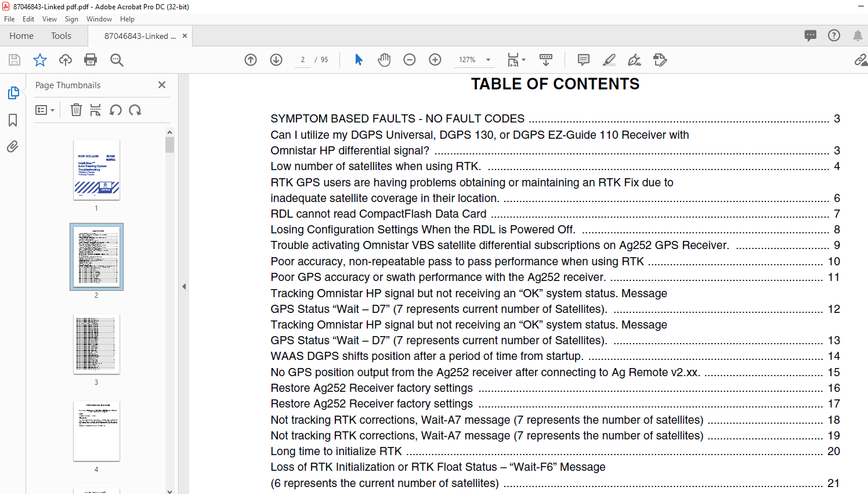Add a sticky note comment
The height and width of the screenshot is (494, 868).
584,60
